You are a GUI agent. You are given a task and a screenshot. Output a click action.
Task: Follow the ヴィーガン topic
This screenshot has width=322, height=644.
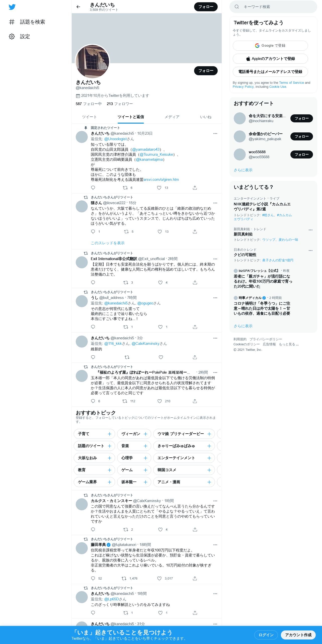click(x=145, y=434)
